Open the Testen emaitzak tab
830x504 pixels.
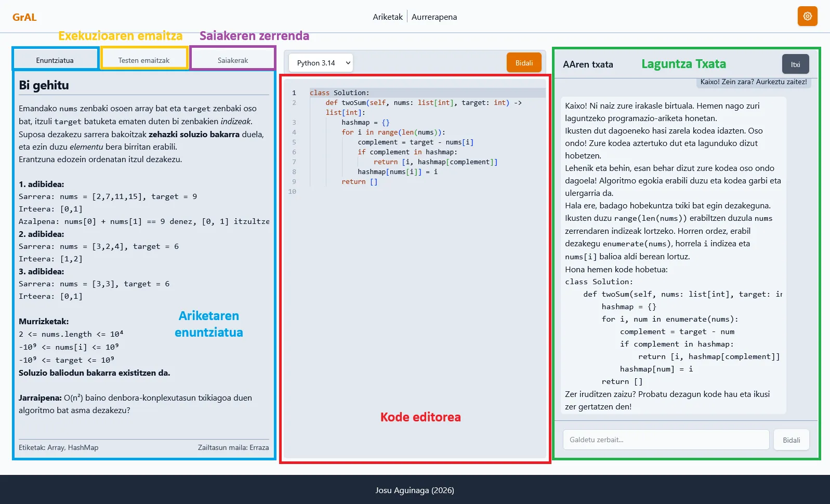[x=144, y=60]
